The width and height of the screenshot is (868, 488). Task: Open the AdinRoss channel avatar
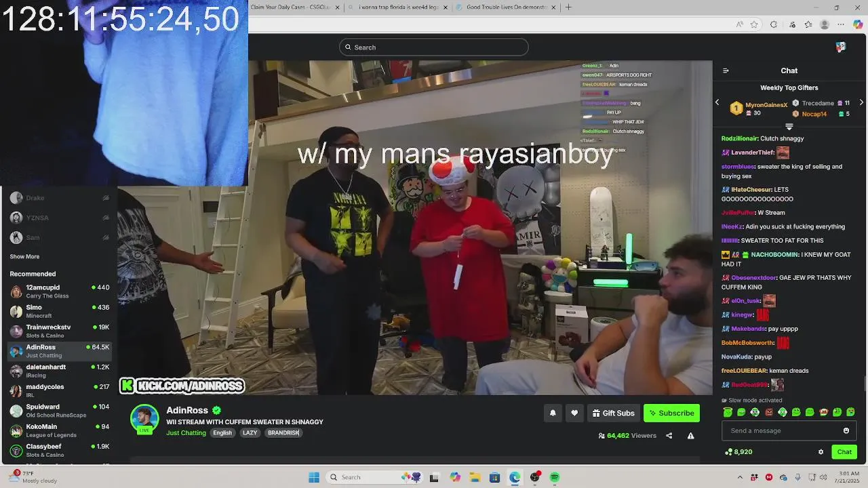click(x=144, y=419)
